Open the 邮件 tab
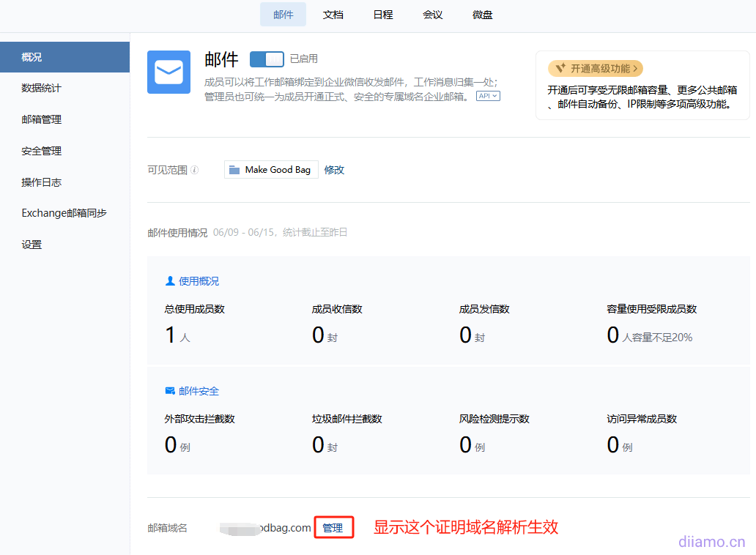Viewport: 756px width, 555px height. click(x=283, y=15)
